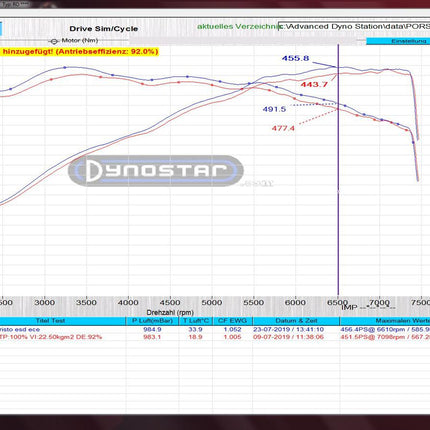Select the CF EWG column header
This screenshot has width=430, height=430.
(x=232, y=321)
